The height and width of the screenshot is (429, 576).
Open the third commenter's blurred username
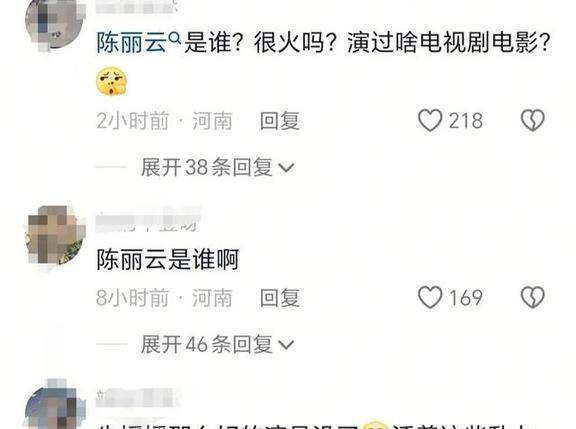point(138,398)
